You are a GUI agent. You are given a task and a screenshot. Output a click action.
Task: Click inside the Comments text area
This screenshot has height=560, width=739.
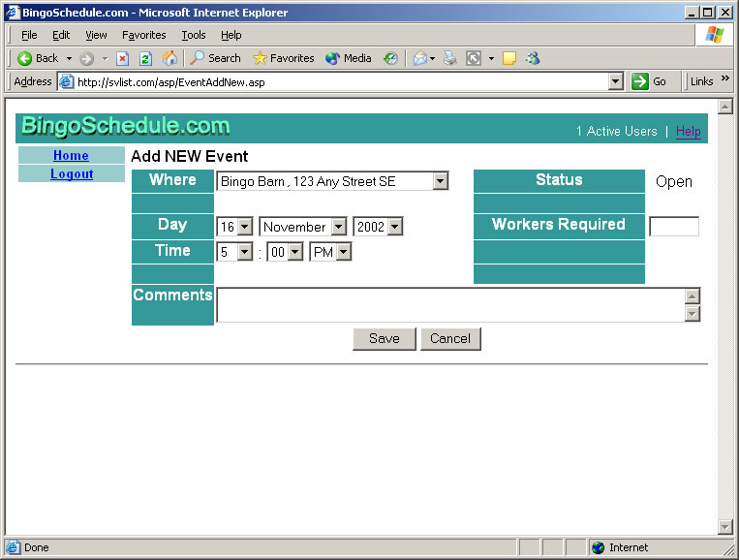[x=450, y=305]
